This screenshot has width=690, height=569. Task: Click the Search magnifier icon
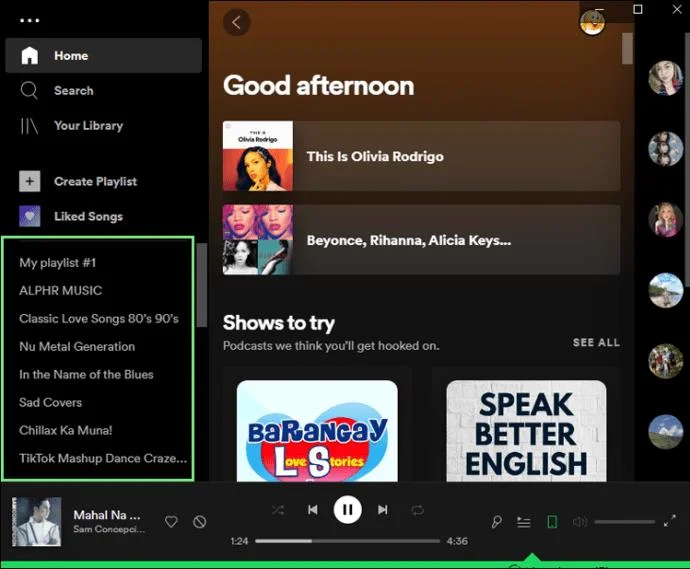29,91
